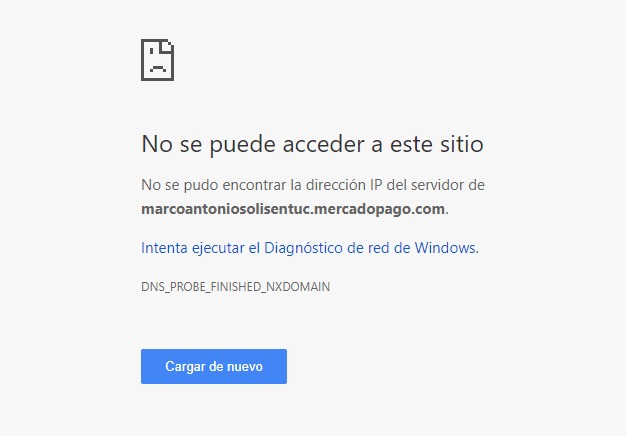
Task: Click the sad page error icon
Action: click(157, 60)
